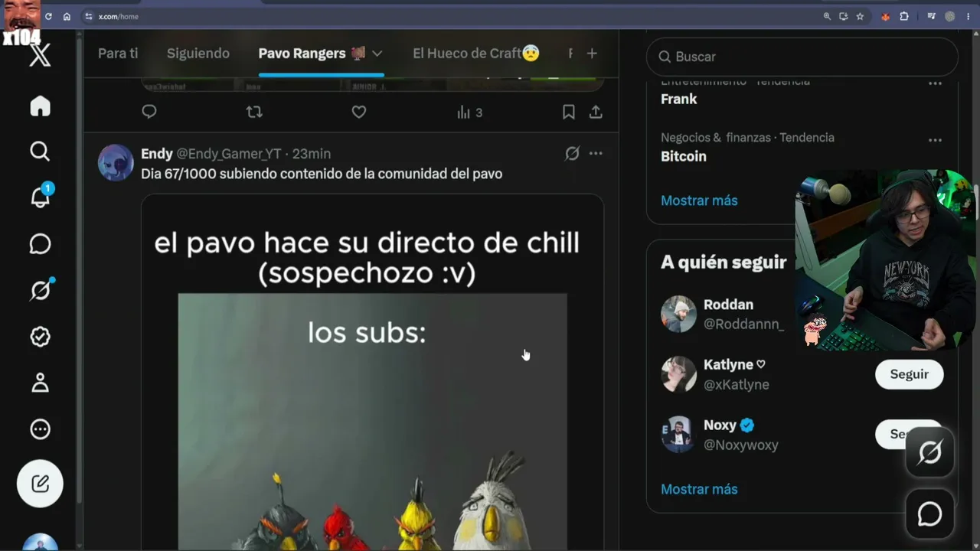Open the X logo in the sidebar

pos(40,55)
